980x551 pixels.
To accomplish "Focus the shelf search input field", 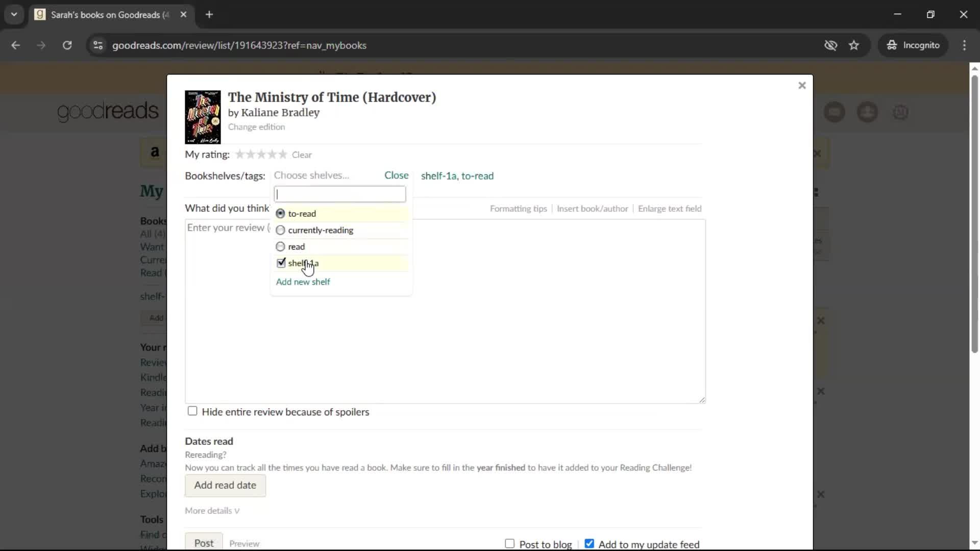I will pos(340,194).
